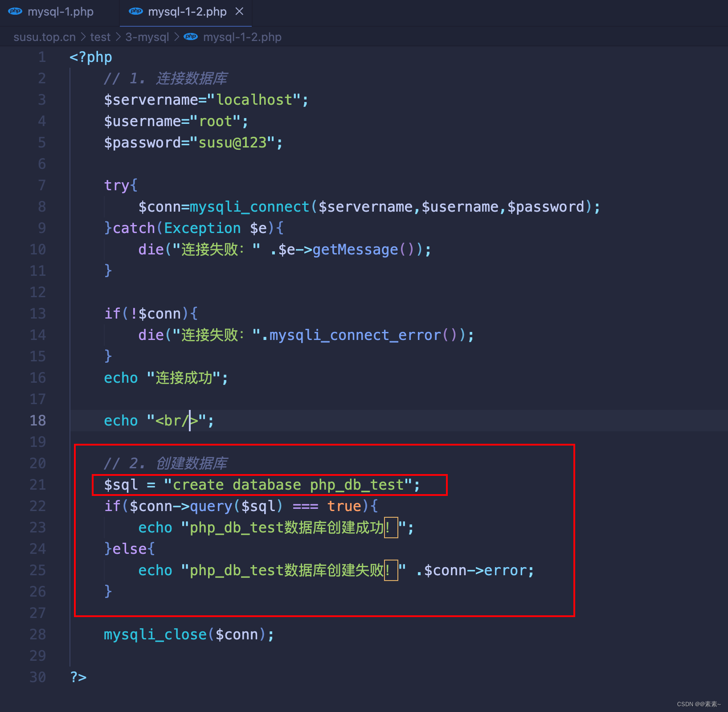
Task: Click the comment "// 2. 创建数据库"
Action: pos(165,463)
